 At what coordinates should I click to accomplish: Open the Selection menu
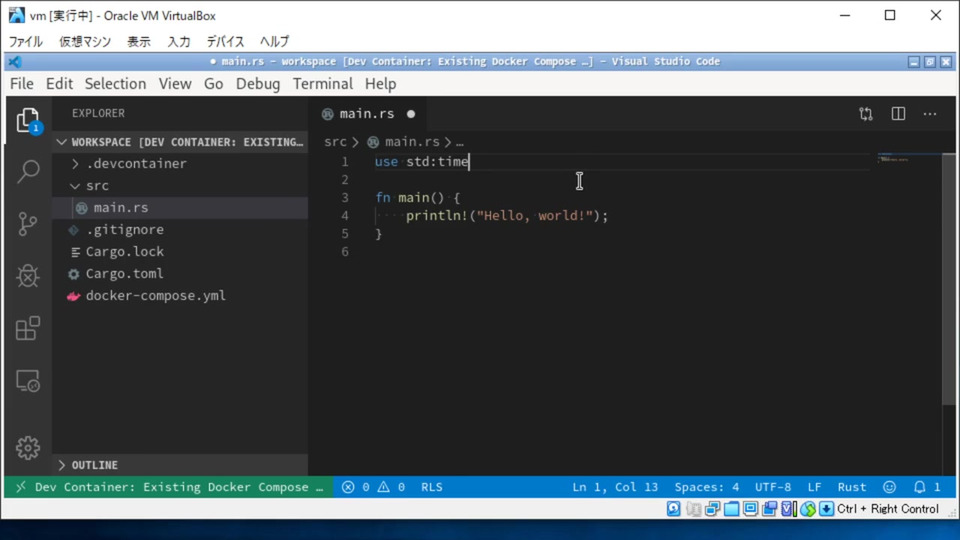coord(115,84)
